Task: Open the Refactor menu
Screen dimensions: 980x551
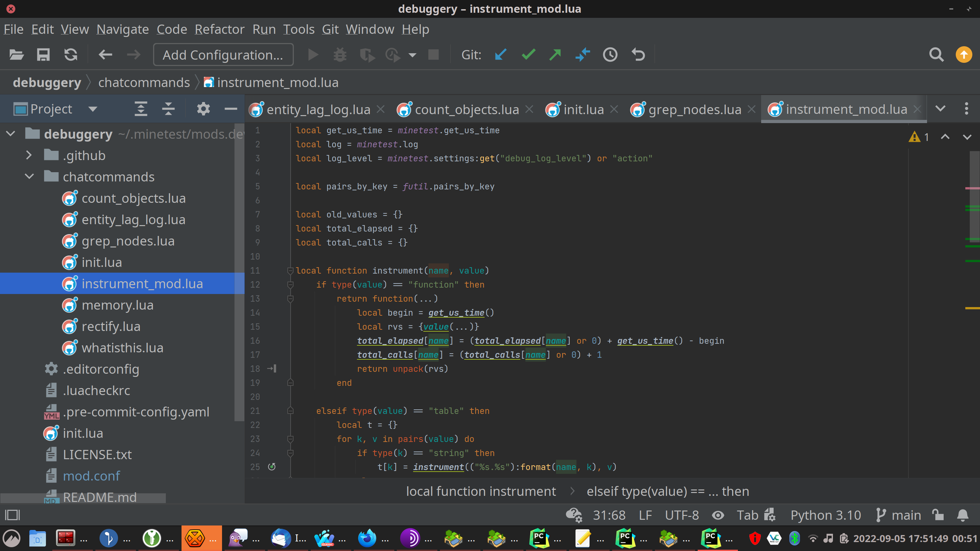Action: coord(219,29)
